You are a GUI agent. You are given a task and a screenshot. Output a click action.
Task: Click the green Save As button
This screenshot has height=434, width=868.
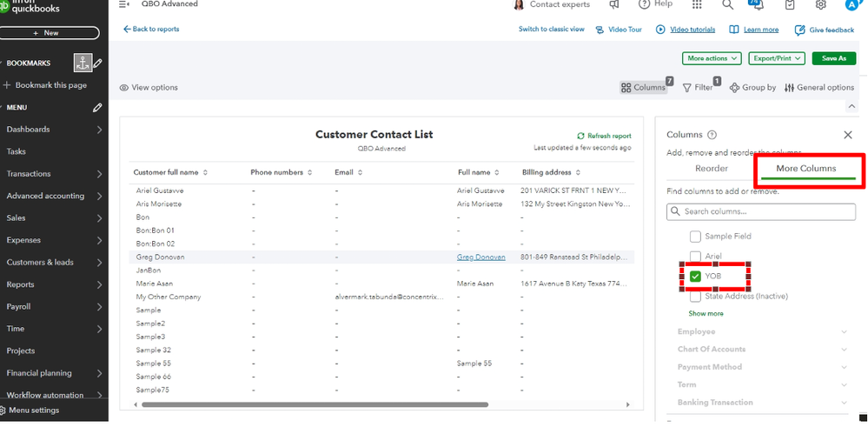tap(833, 58)
